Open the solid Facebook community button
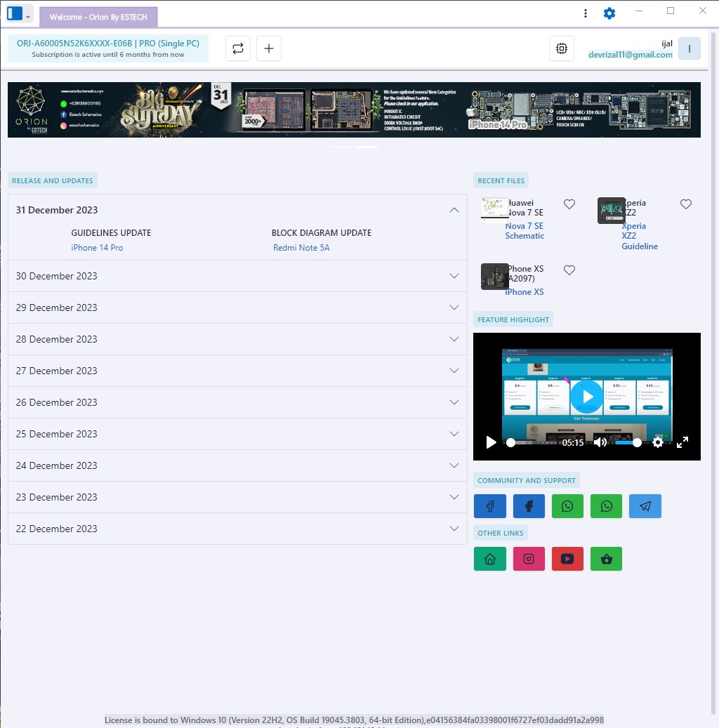719x728 pixels. pyautogui.click(x=529, y=506)
